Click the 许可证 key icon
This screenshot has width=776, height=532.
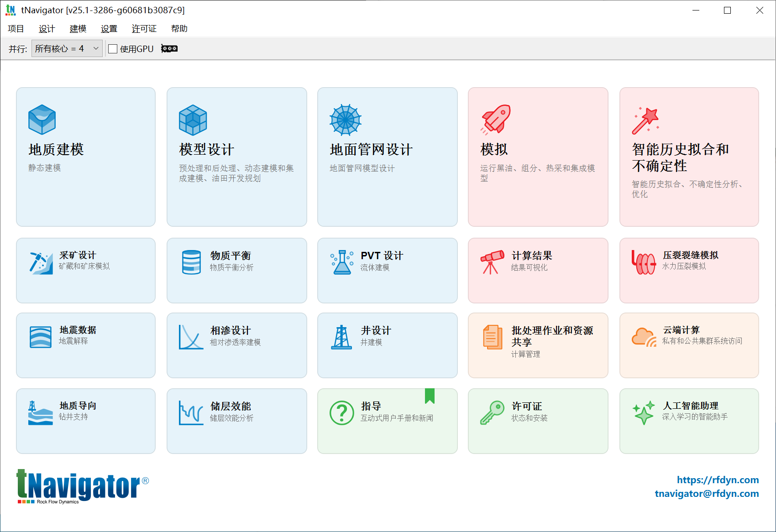493,412
